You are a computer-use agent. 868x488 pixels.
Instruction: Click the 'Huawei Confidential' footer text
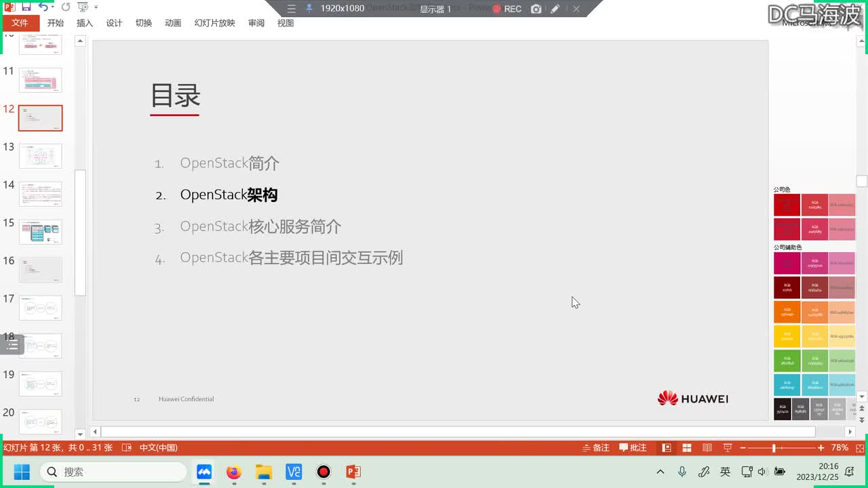pos(186,399)
